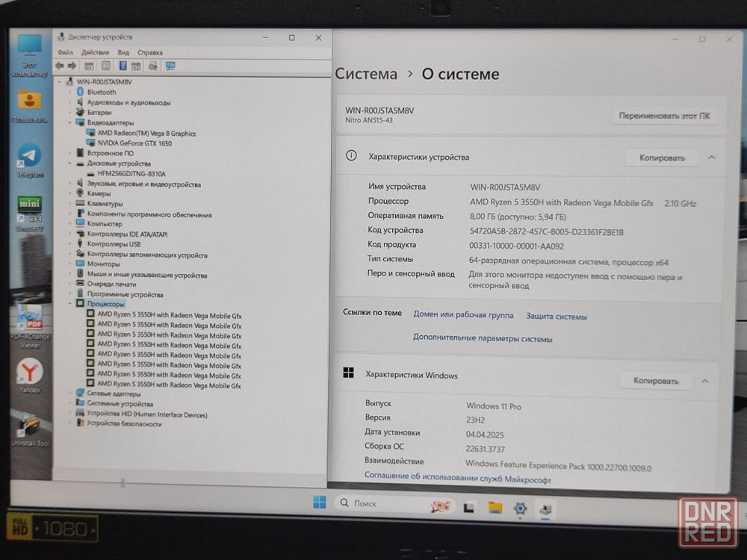Click the Device Manager taskbar icon
This screenshot has width=747, height=560.
tap(545, 509)
